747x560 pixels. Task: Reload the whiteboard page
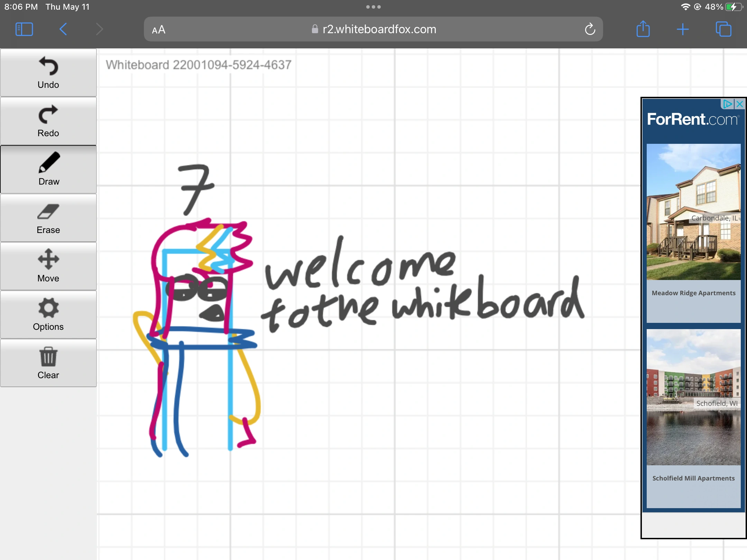pyautogui.click(x=590, y=29)
